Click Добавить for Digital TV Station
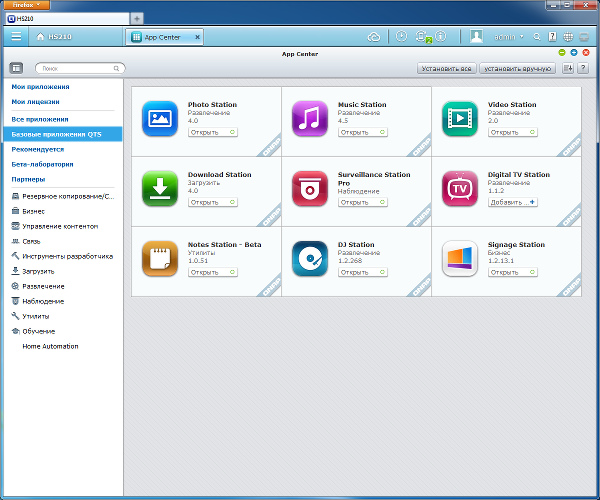This screenshot has width=600, height=500. point(513,202)
